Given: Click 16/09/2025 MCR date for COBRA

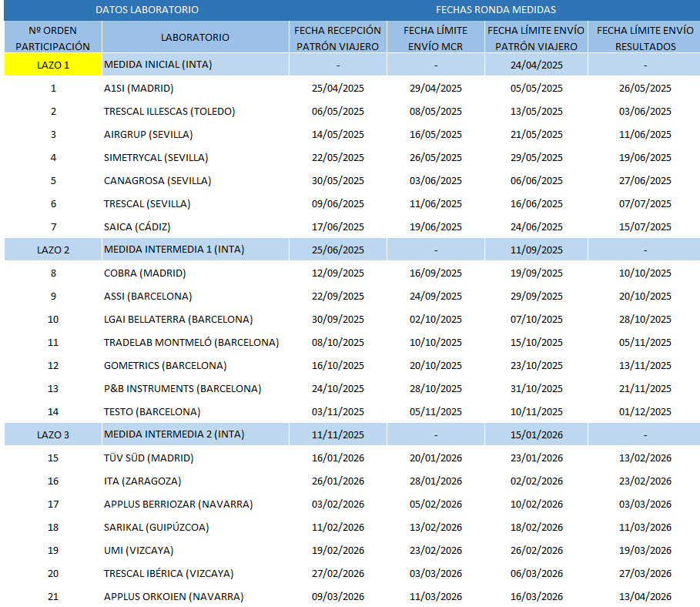Looking at the screenshot, I should pyautogui.click(x=436, y=273).
